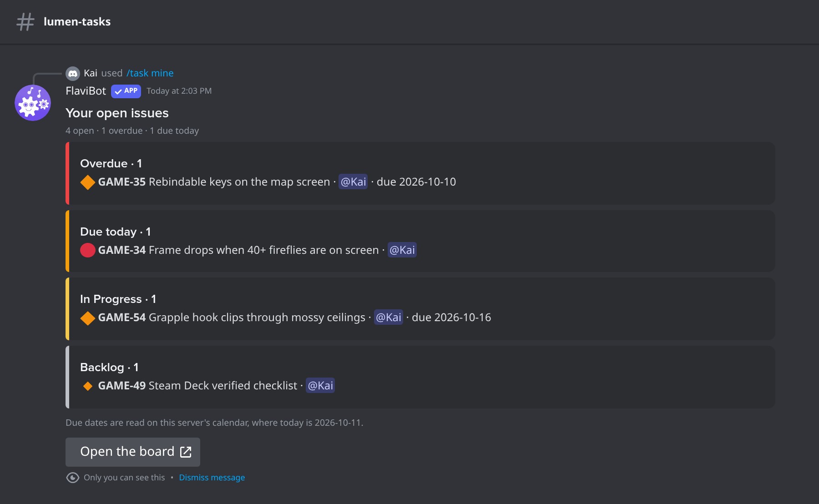Click the due 2026-10-10 date text

pyautogui.click(x=416, y=182)
